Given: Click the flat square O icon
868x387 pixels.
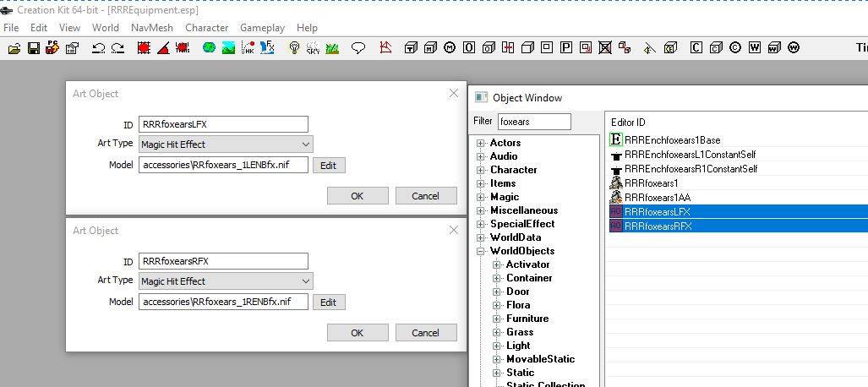Looking at the screenshot, I should 469,48.
